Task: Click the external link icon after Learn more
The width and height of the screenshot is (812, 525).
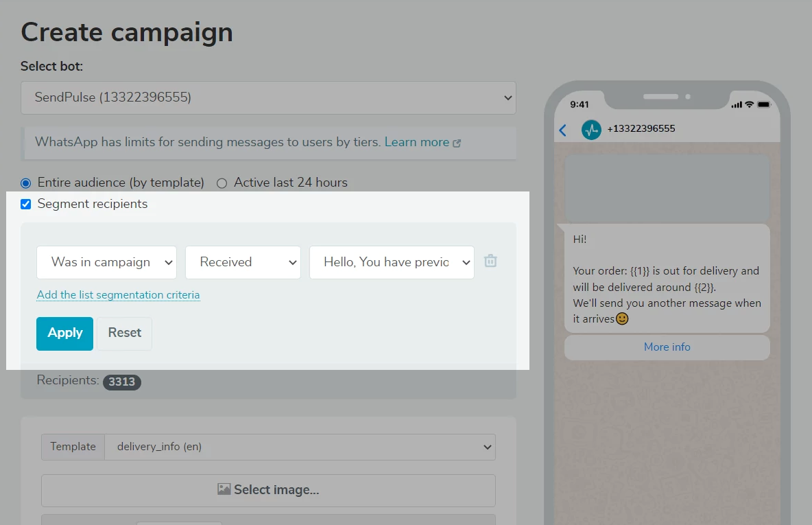Action: click(x=457, y=143)
